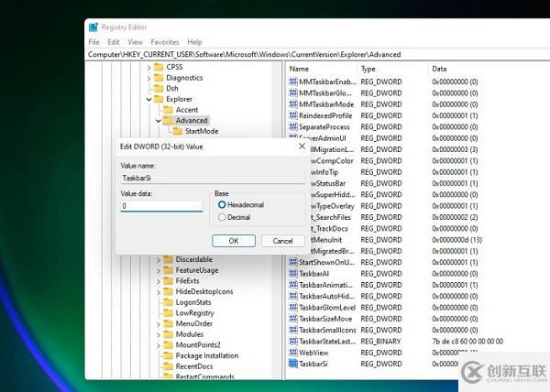
Task: Expand the MountPoints2 tree node
Action: [x=159, y=345]
